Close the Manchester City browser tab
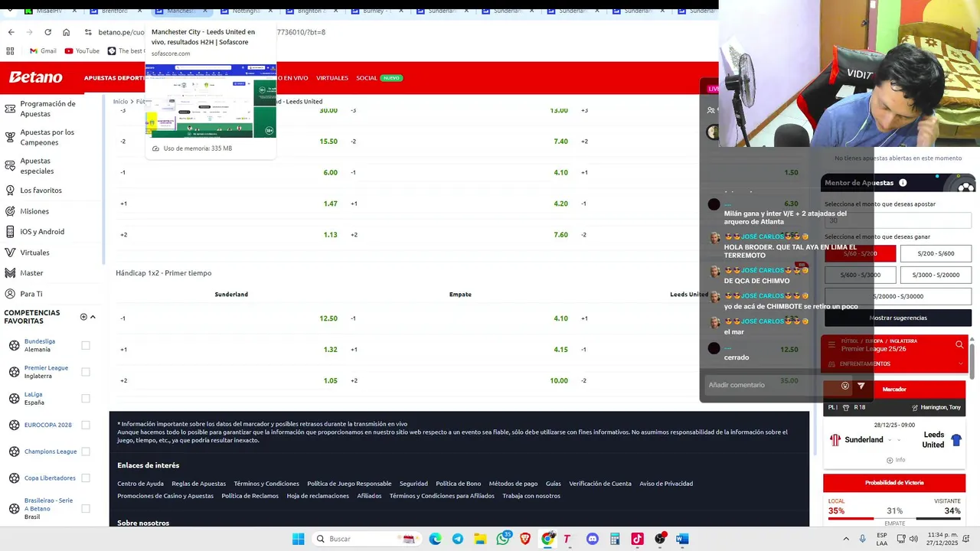 click(x=205, y=11)
